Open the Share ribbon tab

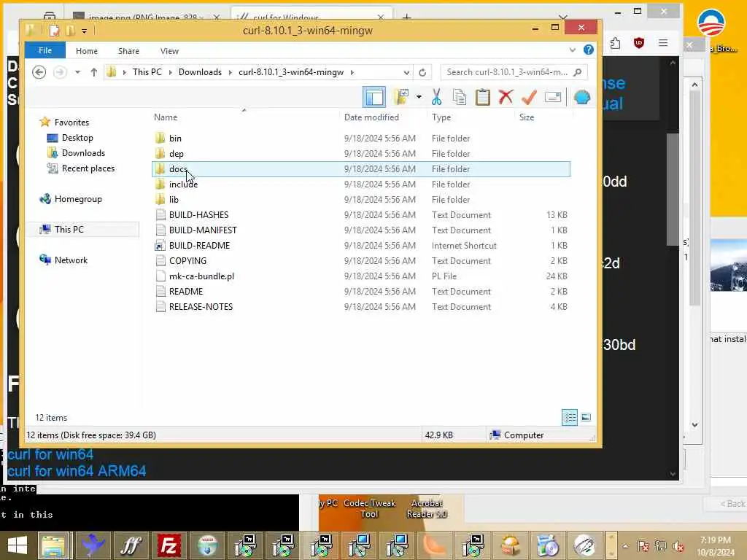point(128,51)
